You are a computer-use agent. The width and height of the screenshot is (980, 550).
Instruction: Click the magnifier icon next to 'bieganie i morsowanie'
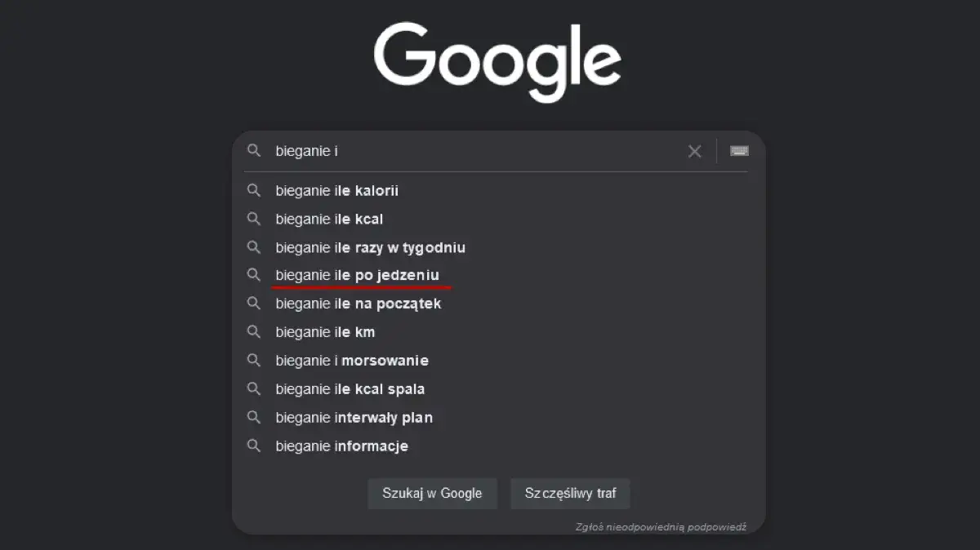click(254, 360)
